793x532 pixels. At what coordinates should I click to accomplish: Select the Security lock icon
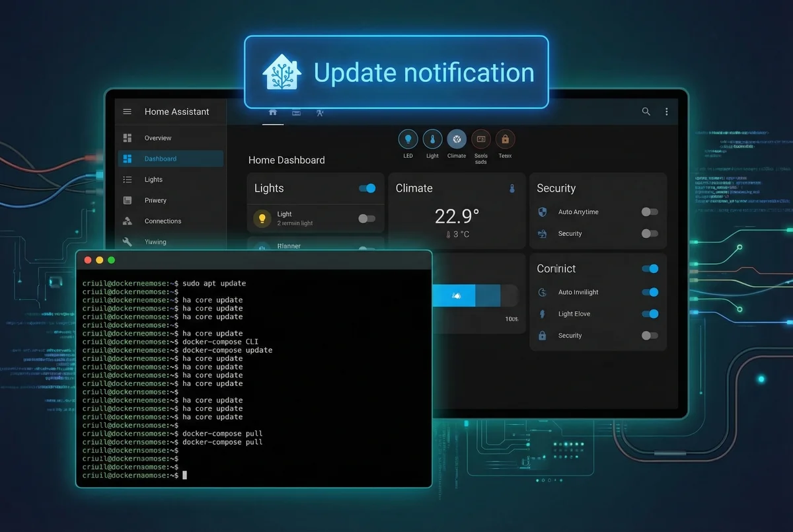tap(505, 139)
